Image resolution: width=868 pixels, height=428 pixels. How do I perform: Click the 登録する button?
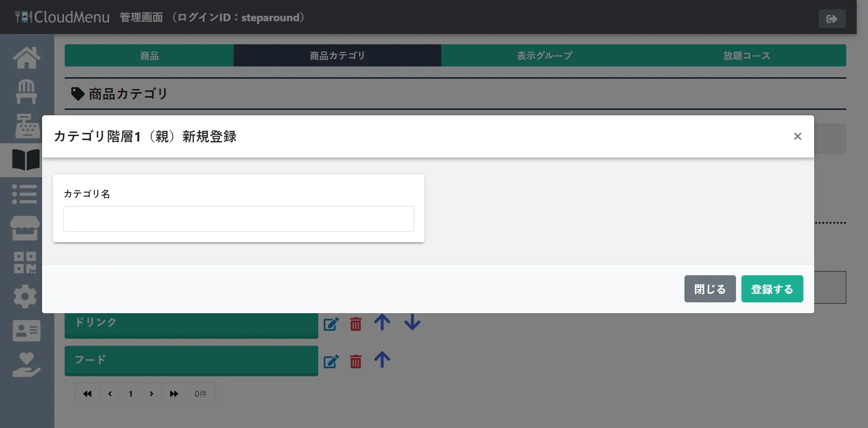pyautogui.click(x=772, y=289)
